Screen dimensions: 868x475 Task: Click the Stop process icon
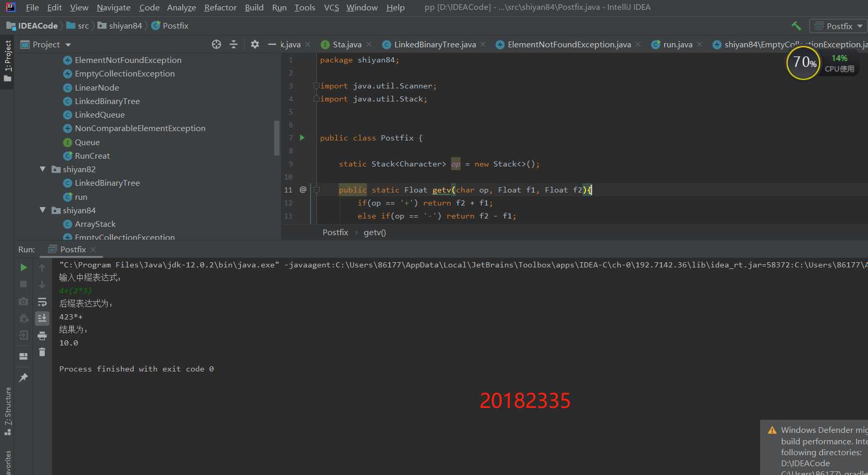point(23,284)
